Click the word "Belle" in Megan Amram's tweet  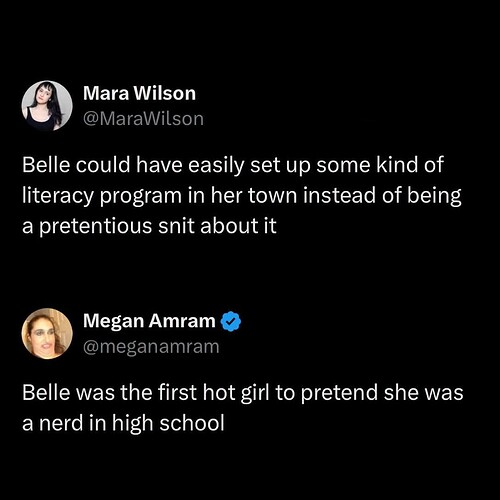(x=46, y=393)
